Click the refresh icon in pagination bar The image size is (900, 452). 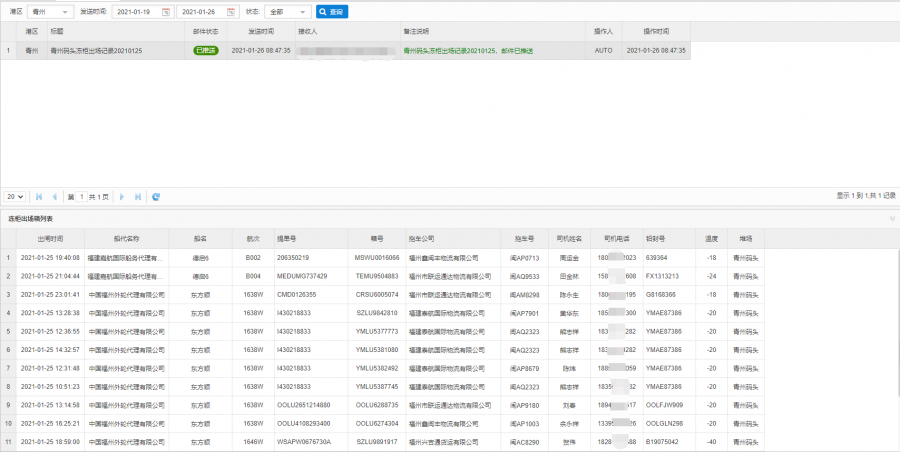point(156,197)
